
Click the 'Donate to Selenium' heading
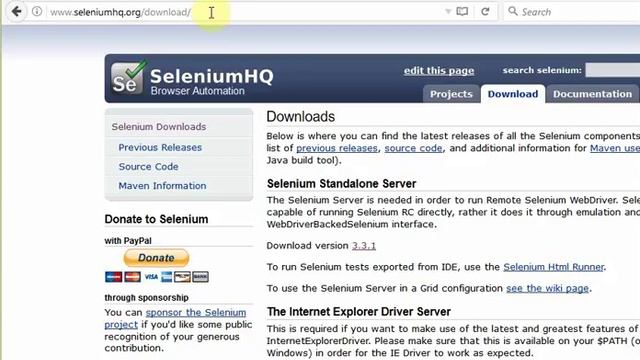pos(156,219)
